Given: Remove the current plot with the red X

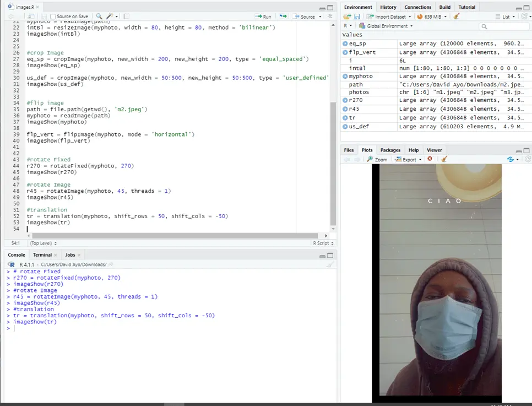Looking at the screenshot, I should coord(430,159).
